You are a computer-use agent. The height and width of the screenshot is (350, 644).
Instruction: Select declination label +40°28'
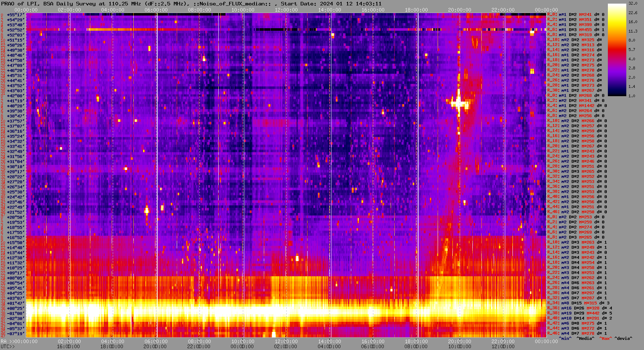pos(16,106)
